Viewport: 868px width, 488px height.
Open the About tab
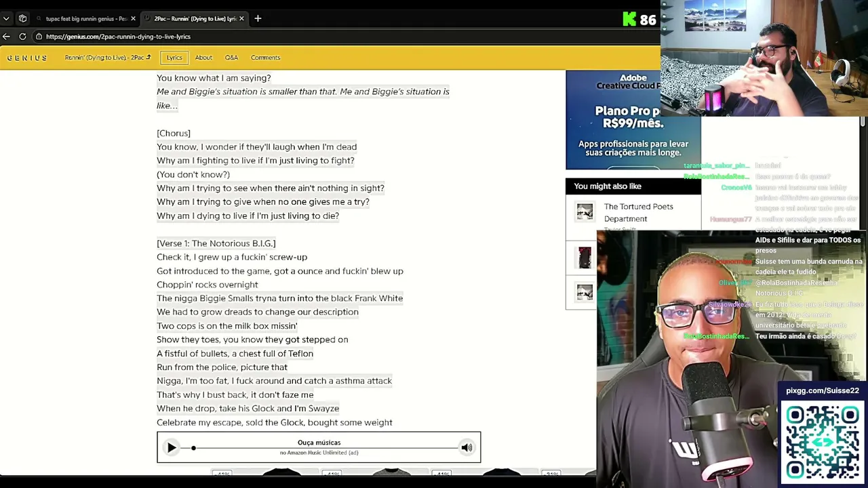tap(203, 58)
